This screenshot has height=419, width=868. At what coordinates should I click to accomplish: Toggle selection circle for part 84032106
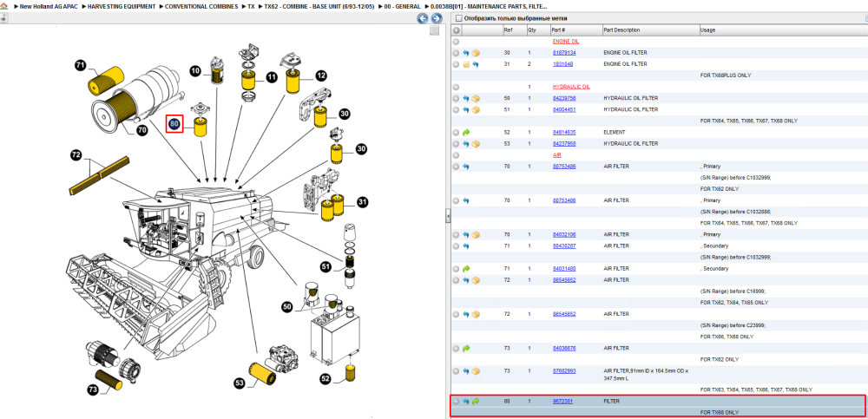457,235
